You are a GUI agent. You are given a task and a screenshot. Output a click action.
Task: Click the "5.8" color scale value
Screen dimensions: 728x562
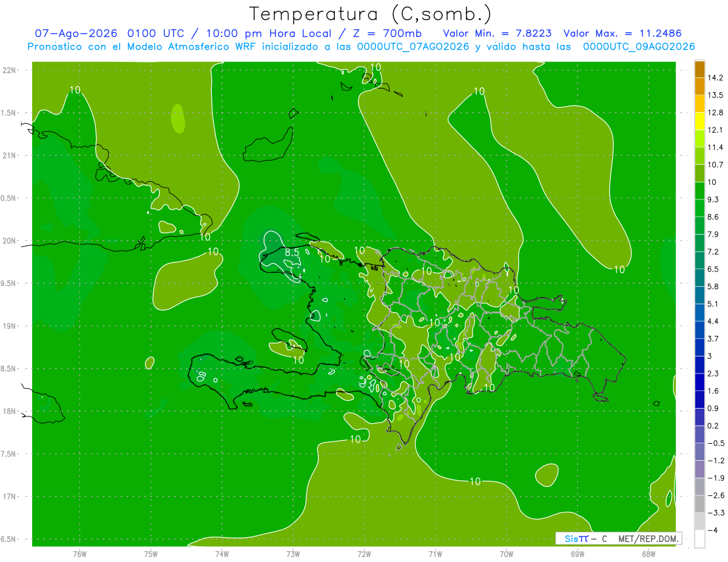(x=713, y=287)
